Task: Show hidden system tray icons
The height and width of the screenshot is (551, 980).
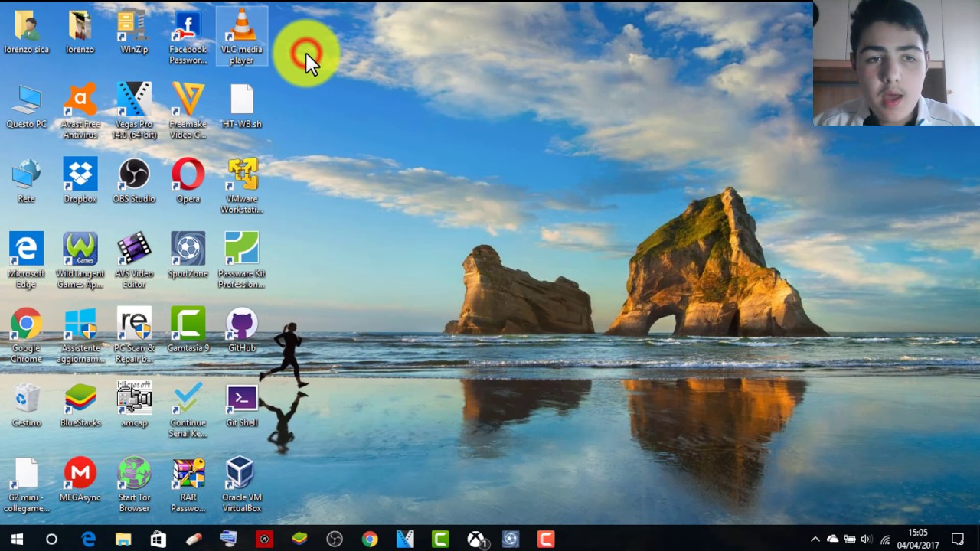Action: click(815, 540)
